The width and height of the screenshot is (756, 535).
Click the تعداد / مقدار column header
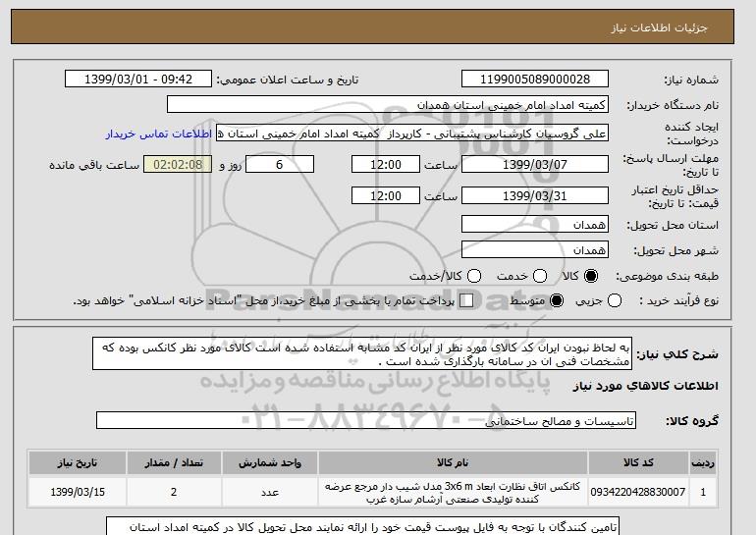point(174,462)
